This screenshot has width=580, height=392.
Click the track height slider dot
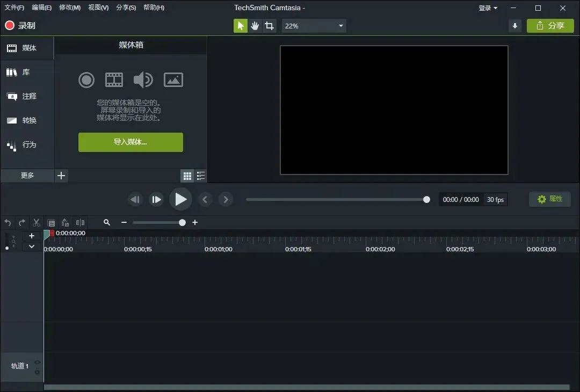[7, 248]
